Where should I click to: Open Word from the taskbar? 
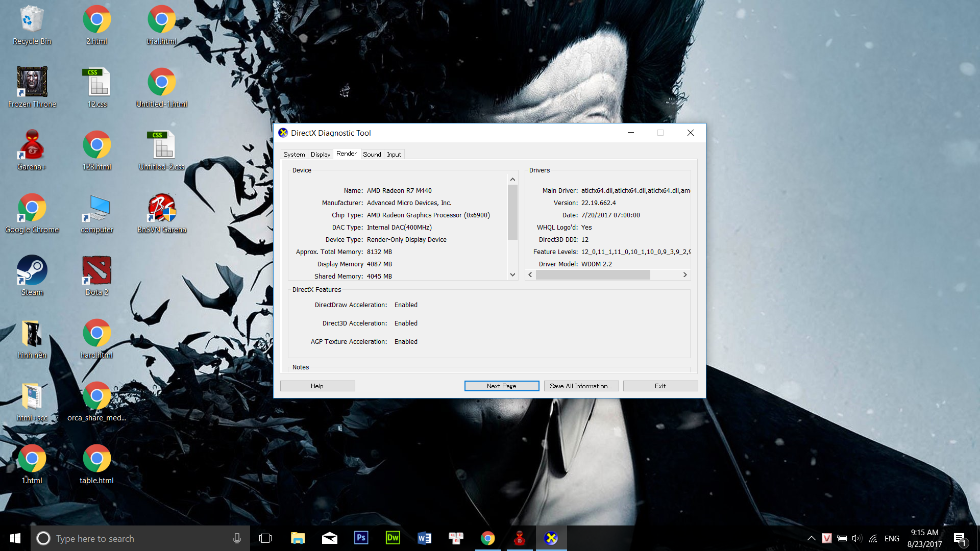pyautogui.click(x=424, y=538)
